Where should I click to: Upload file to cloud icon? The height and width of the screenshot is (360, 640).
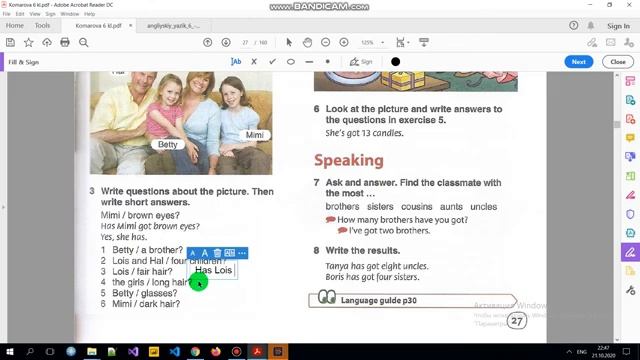tap(47, 42)
